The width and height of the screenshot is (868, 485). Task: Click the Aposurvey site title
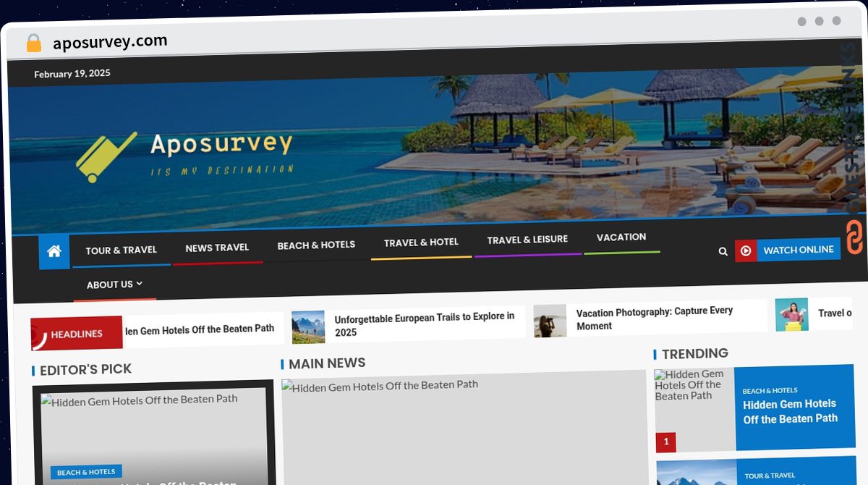[221, 143]
